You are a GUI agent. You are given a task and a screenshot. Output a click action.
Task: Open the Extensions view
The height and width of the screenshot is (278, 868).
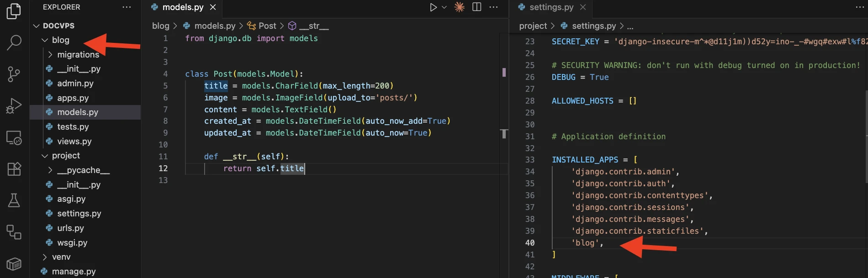(14, 169)
